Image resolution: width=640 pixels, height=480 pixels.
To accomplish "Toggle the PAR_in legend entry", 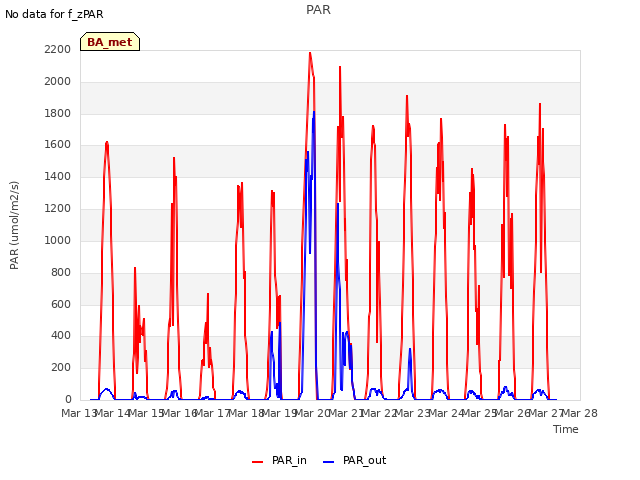I will click(279, 461).
